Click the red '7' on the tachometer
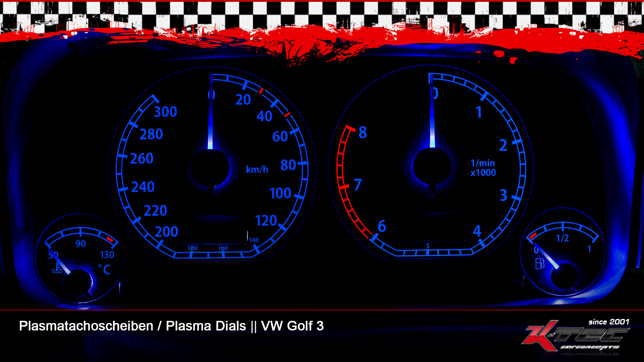 pos(358,184)
